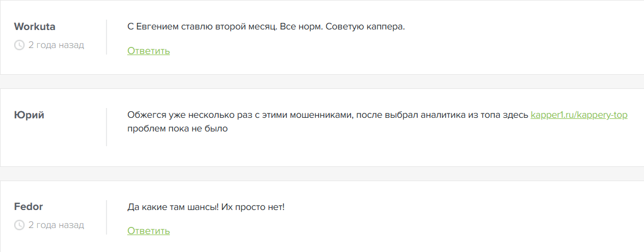
Task: Open the kapper1.ru/kappery-top link
Action: pos(578,116)
